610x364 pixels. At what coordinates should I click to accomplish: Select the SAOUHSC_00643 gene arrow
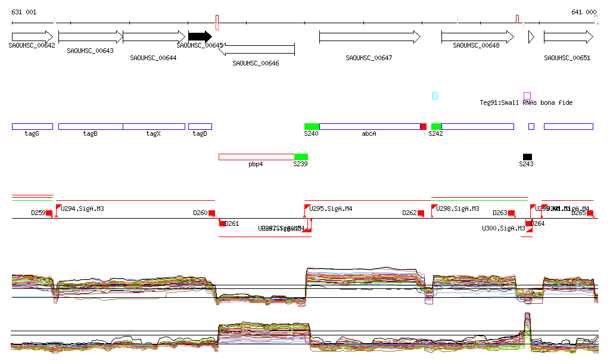pos(91,37)
